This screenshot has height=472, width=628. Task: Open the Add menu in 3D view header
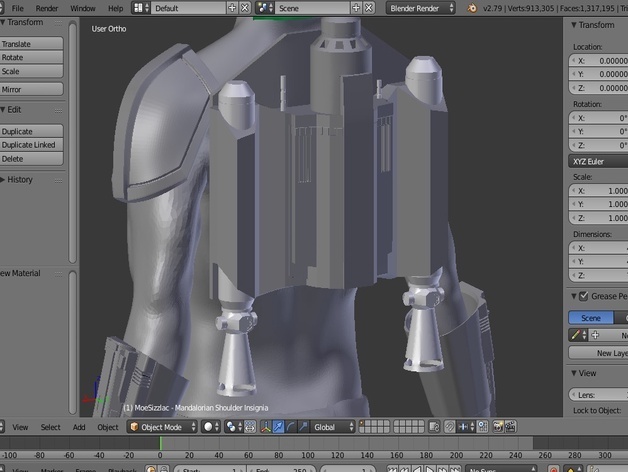click(x=79, y=427)
